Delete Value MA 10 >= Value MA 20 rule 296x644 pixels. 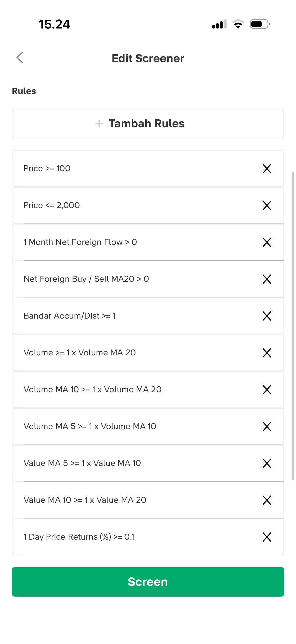click(x=267, y=500)
